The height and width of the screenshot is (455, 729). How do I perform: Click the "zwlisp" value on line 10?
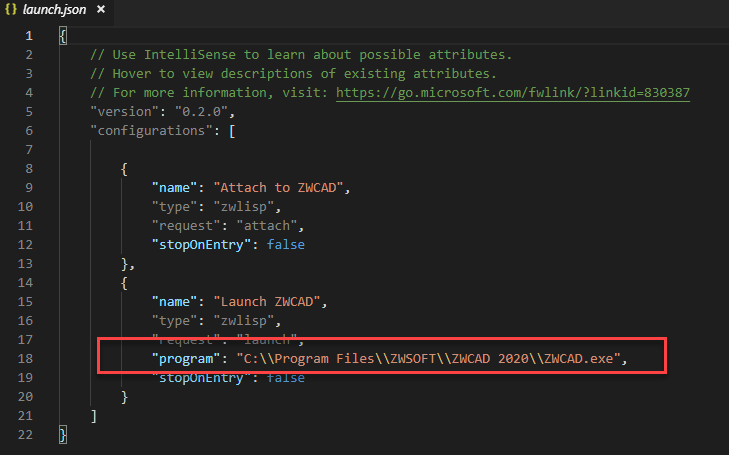[244, 207]
